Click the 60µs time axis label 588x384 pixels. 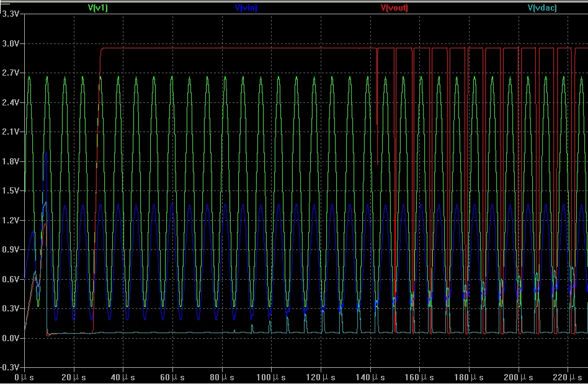(x=172, y=377)
